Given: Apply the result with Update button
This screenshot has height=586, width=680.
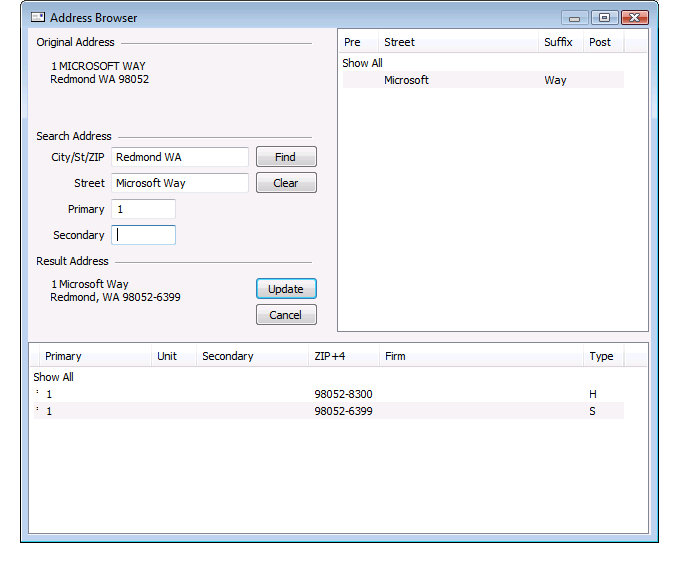Looking at the screenshot, I should [x=286, y=288].
